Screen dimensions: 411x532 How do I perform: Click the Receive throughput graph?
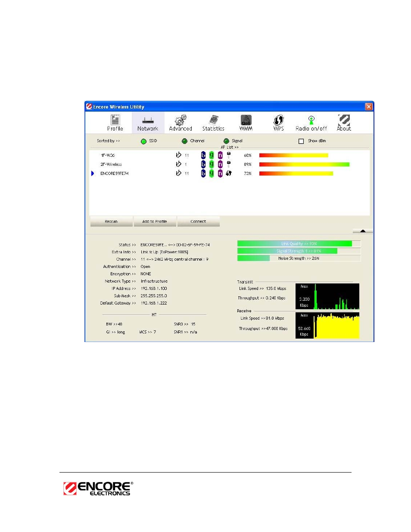point(327,325)
